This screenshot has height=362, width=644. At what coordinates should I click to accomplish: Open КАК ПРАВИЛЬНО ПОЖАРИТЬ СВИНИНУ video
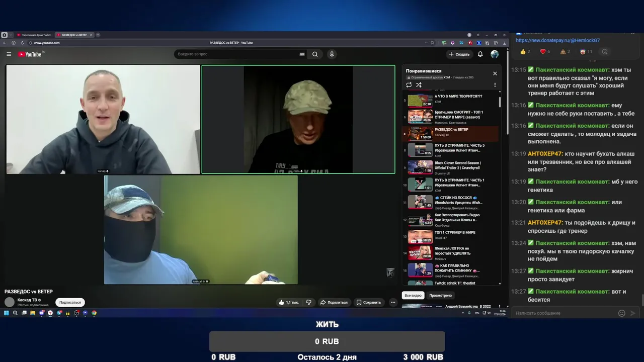pos(451,270)
